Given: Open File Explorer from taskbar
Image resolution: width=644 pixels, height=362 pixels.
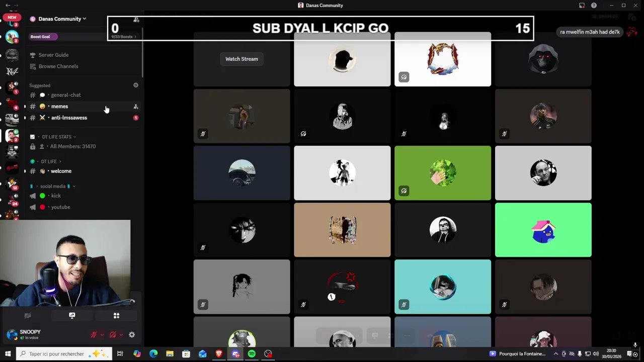Looking at the screenshot, I should (x=170, y=354).
